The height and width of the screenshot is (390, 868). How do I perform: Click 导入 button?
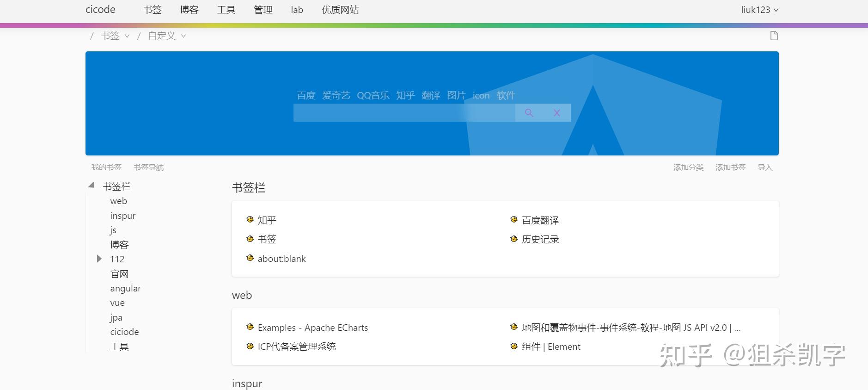765,167
